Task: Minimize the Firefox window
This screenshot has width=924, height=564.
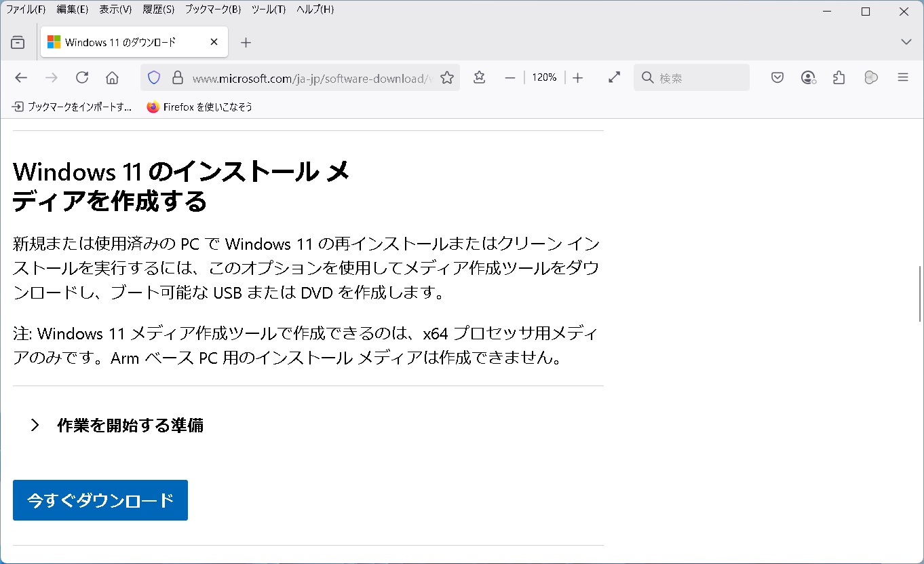Action: click(827, 12)
